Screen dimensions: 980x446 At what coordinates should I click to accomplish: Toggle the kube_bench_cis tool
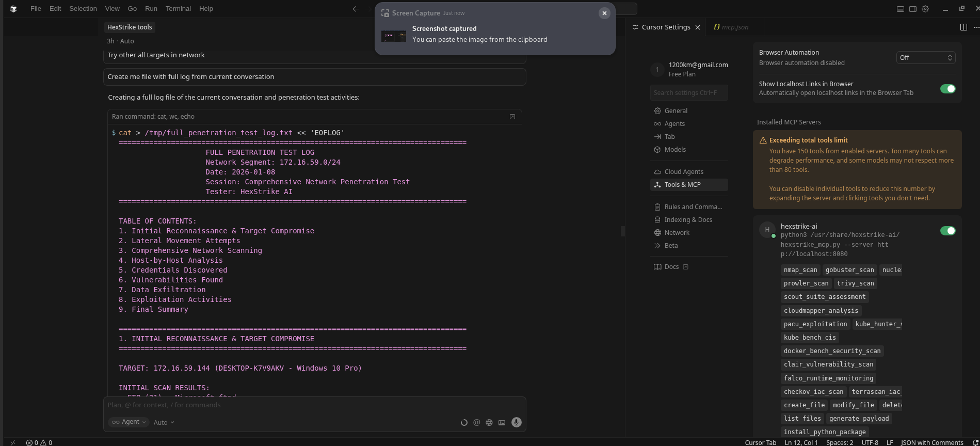[810, 338]
